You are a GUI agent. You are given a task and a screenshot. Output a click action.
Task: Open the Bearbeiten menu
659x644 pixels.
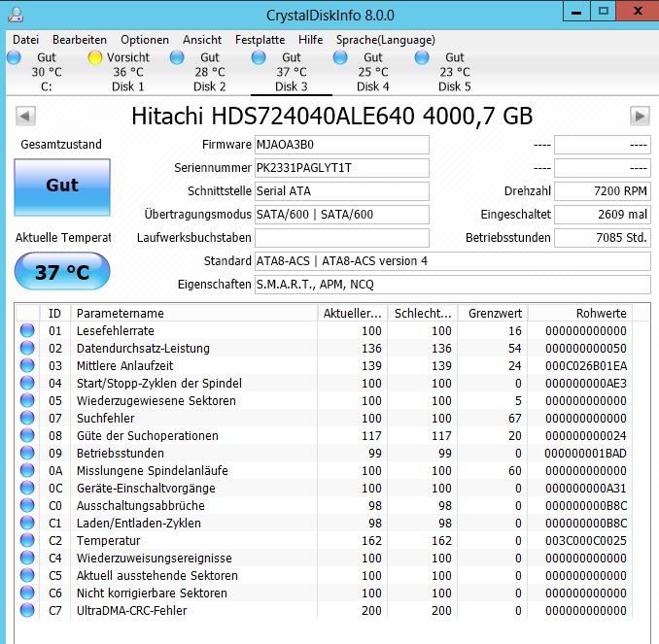[80, 40]
